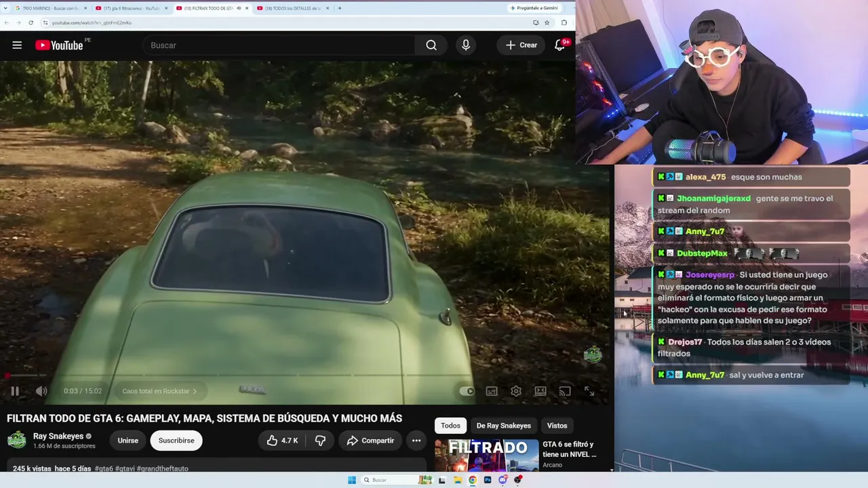Select the Vistos filter chip
Image resolution: width=868 pixels, height=488 pixels.
(557, 426)
